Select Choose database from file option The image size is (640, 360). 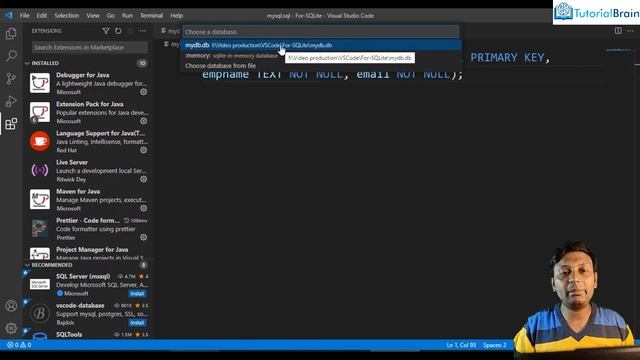coord(321,66)
